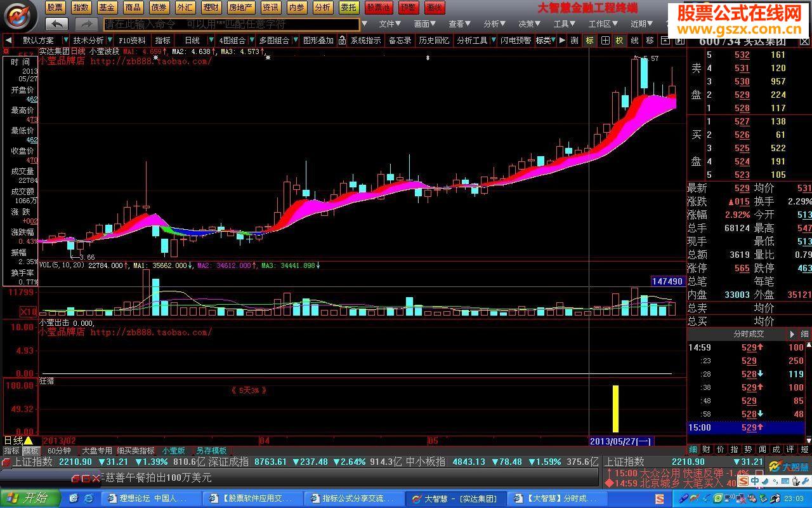Open the 股票 stock category button

tap(55, 8)
